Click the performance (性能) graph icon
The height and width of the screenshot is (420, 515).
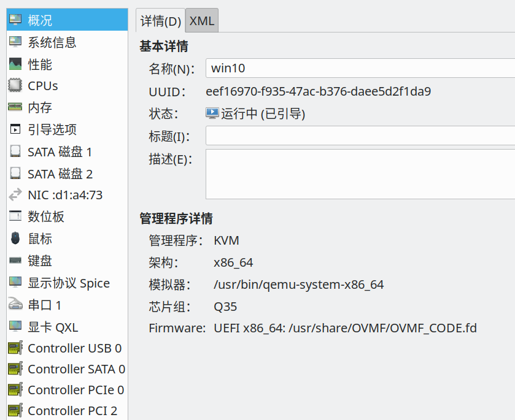point(15,64)
